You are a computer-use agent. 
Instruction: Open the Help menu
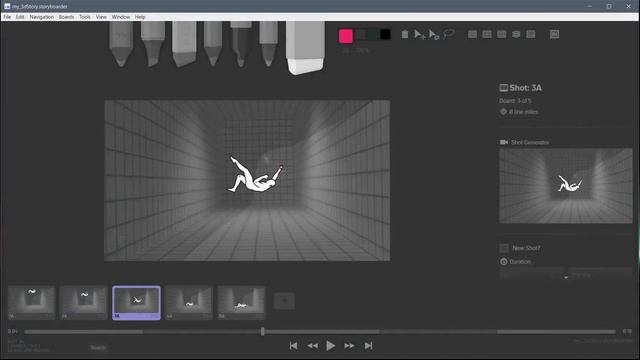[140, 17]
